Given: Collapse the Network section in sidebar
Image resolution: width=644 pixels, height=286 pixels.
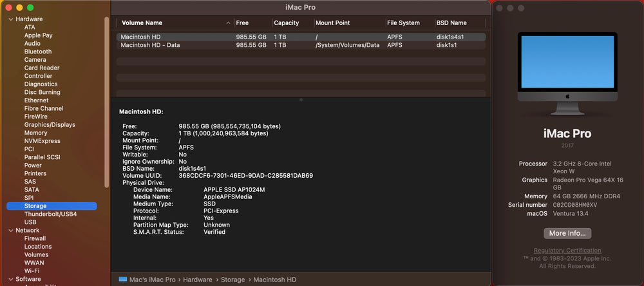Looking at the screenshot, I should (10, 230).
